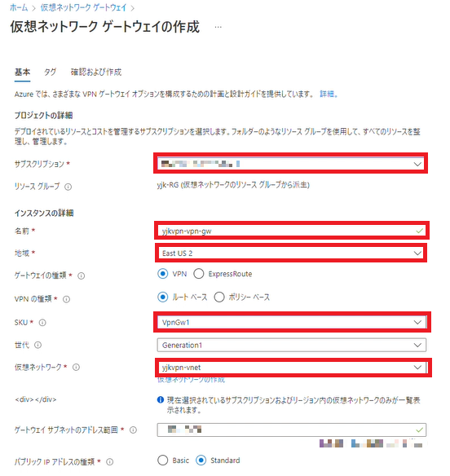Open the 確認および作成 tab
This screenshot has height=476, width=450.
(x=96, y=73)
